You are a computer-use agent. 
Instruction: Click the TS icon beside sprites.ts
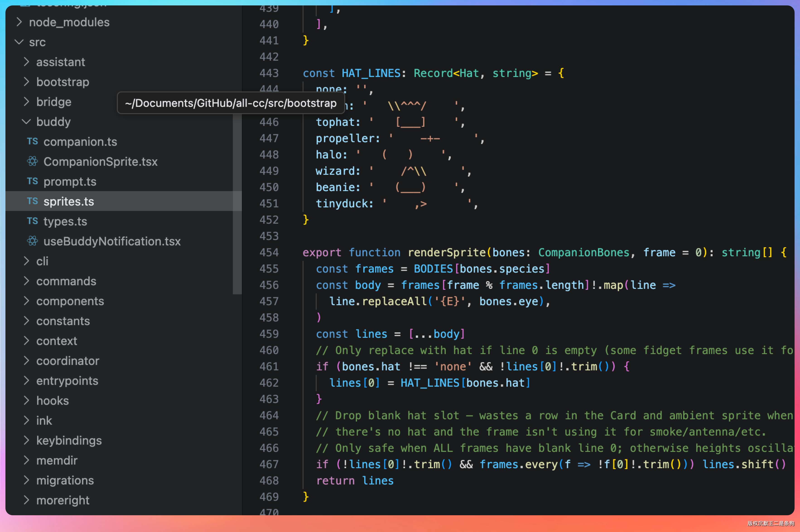32,201
